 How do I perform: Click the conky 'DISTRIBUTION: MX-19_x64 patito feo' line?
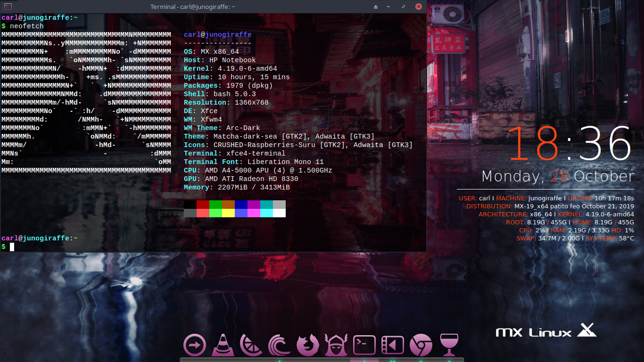coord(550,206)
